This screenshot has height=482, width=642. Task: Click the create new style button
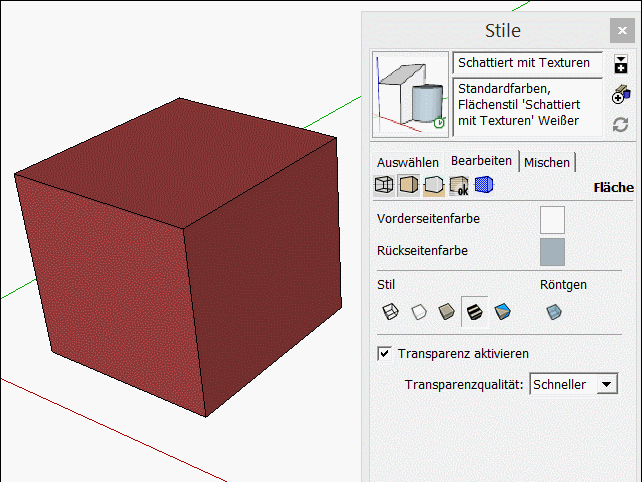[621, 95]
